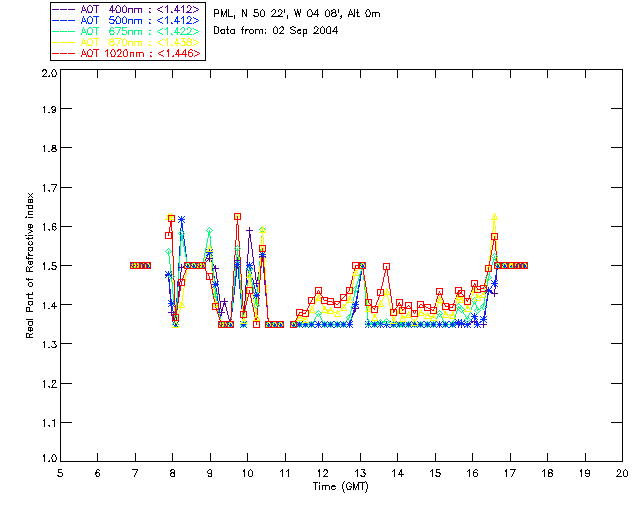Click the 'Time (GMT)' axis label
Image resolution: width=640 pixels, height=512 pixels.
340,486
